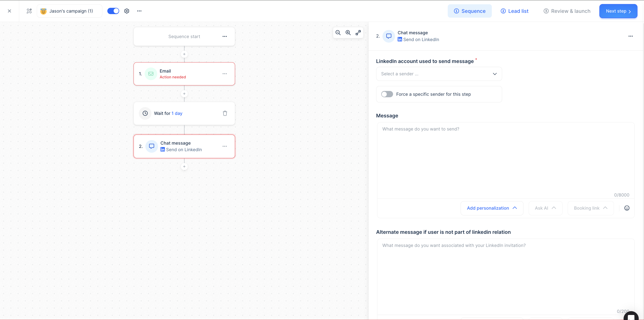
Task: Expand the Add personalization menu
Action: pos(492,208)
